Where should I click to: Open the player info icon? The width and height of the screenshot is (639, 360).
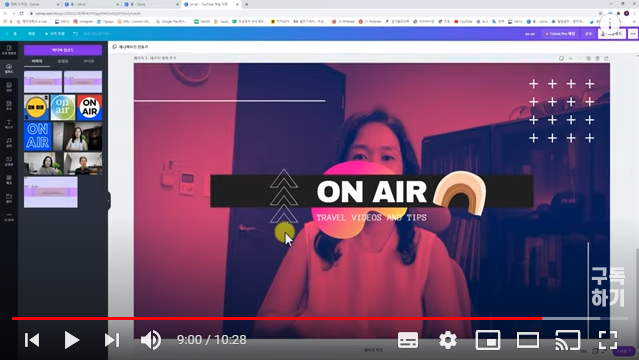[610, 23]
